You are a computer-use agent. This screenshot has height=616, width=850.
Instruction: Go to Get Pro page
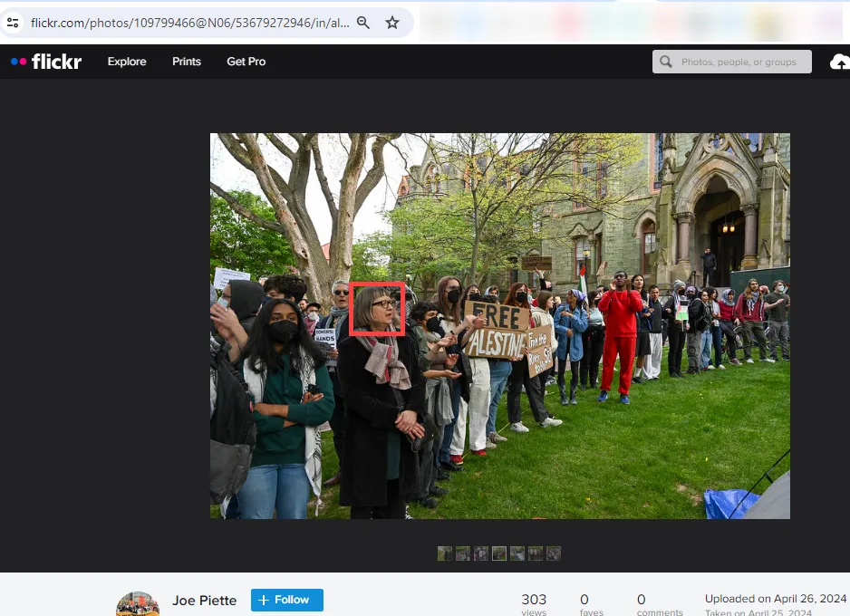coord(246,62)
